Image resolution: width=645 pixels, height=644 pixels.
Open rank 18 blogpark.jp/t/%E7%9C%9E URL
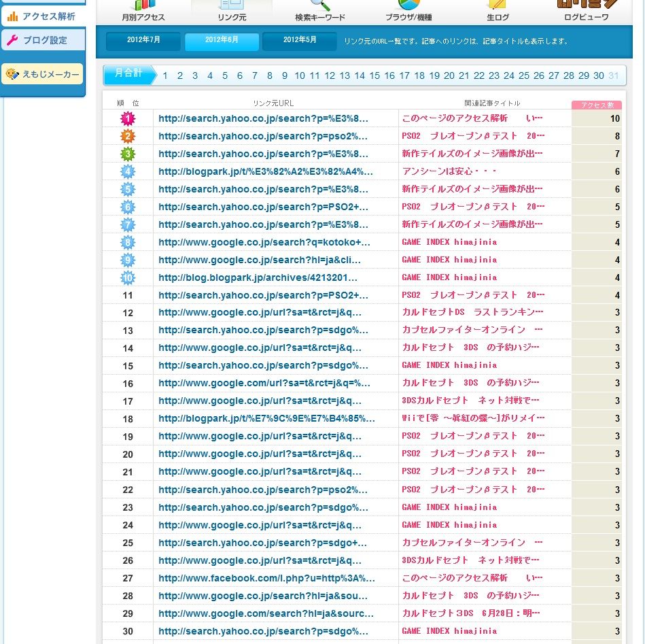266,419
